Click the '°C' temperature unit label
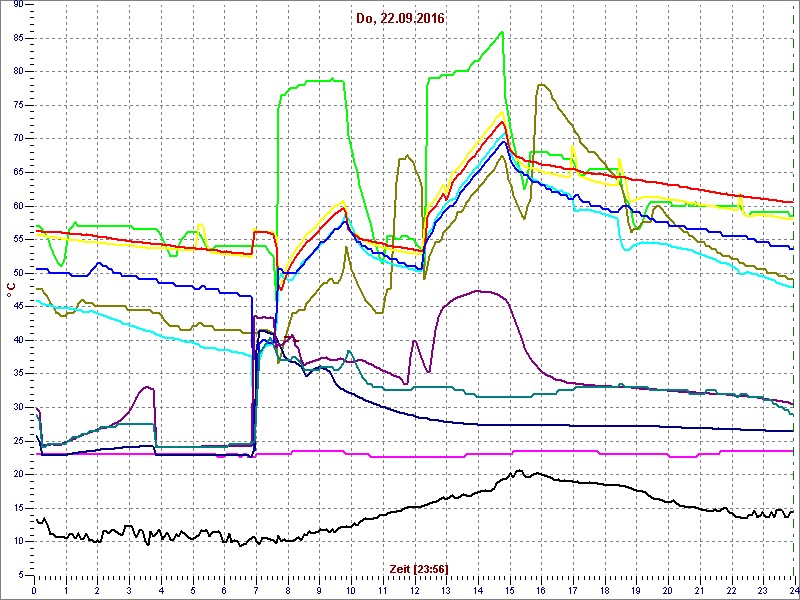Screen dimensions: 800x600 click(x=10, y=290)
